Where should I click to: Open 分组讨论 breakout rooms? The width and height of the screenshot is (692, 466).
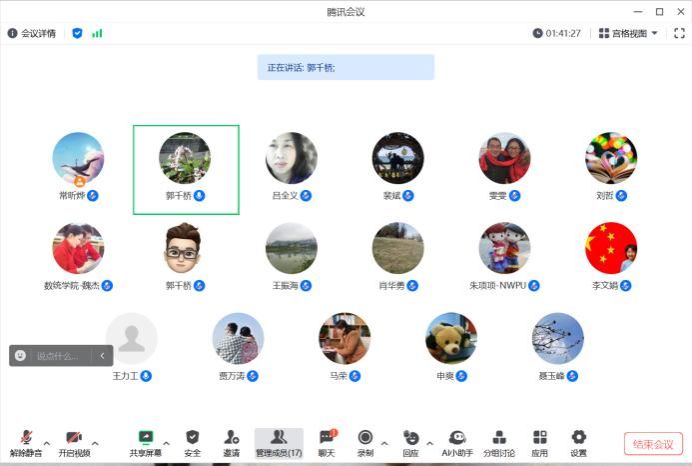click(499, 441)
